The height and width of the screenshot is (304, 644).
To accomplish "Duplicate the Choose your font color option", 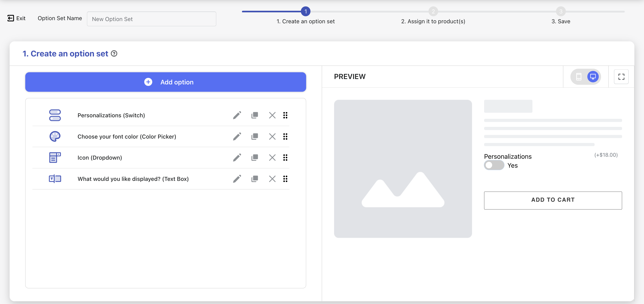I will [x=254, y=137].
